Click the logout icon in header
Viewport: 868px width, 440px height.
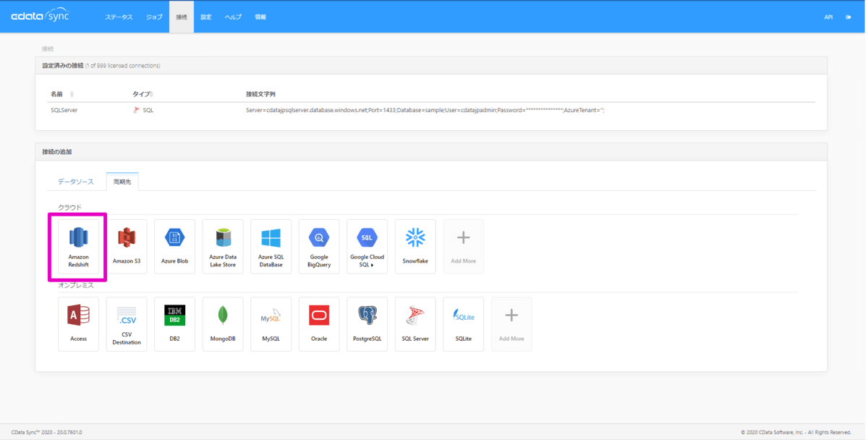848,17
